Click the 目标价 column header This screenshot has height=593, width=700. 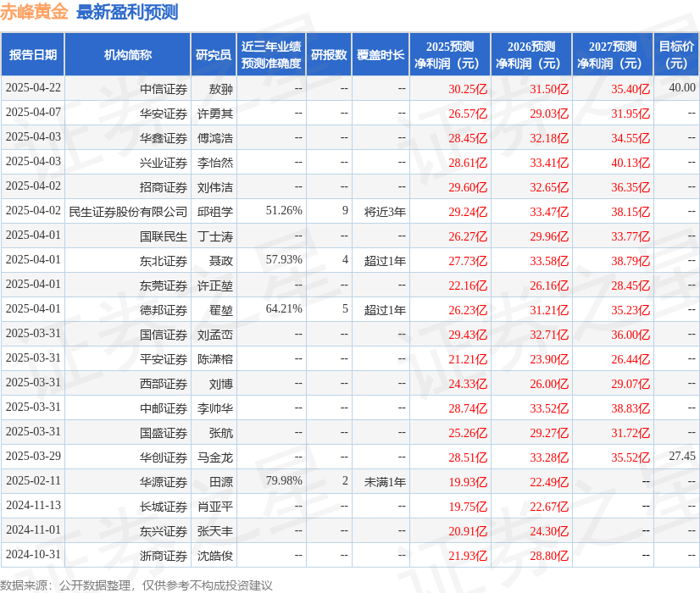(x=676, y=54)
